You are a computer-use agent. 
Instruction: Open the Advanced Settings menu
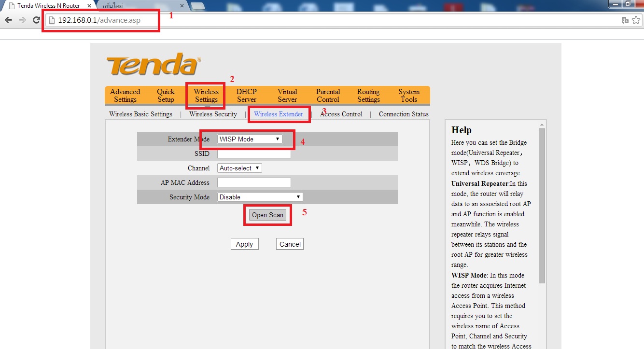pyautogui.click(x=125, y=96)
